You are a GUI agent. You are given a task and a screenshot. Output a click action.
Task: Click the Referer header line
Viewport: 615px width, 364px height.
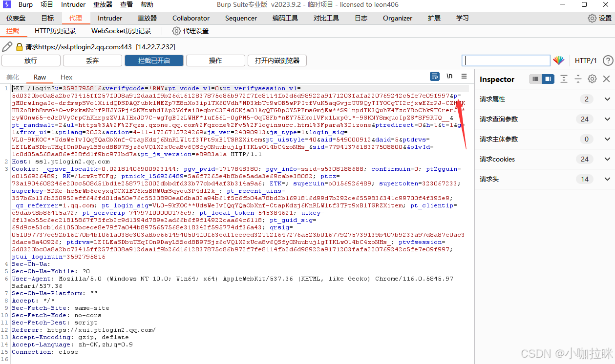[84, 330]
